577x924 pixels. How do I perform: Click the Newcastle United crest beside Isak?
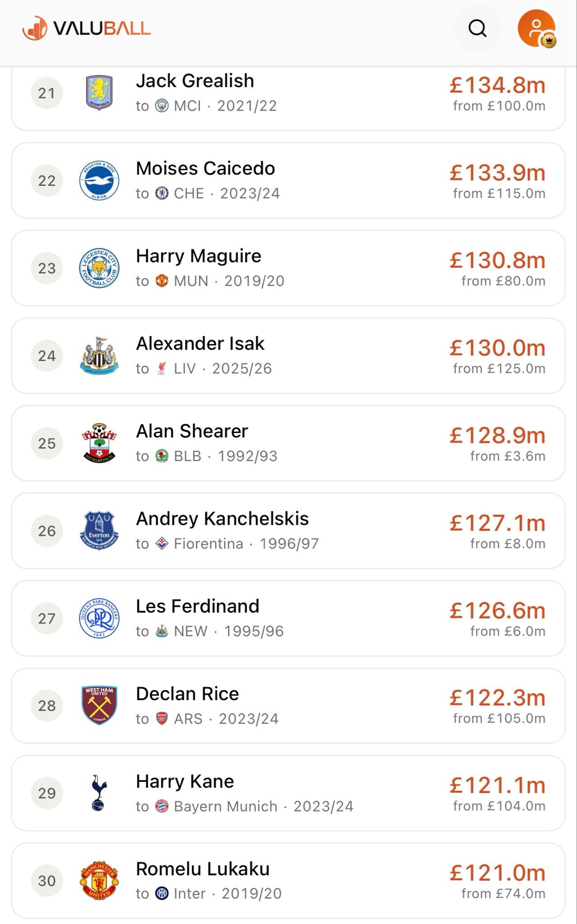99,356
